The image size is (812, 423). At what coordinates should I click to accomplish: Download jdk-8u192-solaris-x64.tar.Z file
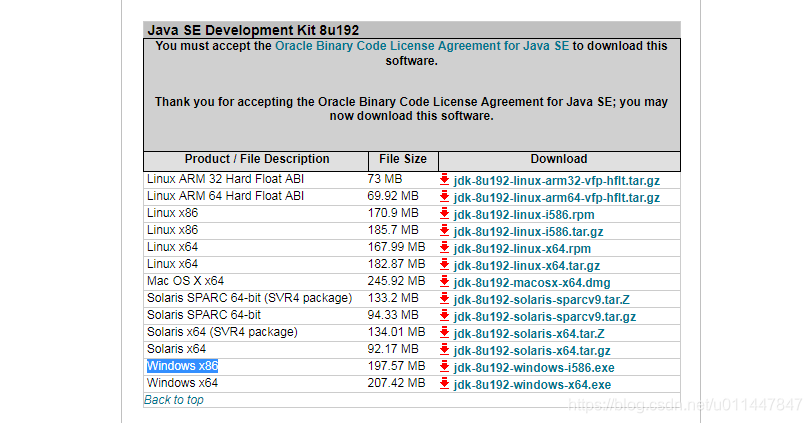click(529, 334)
